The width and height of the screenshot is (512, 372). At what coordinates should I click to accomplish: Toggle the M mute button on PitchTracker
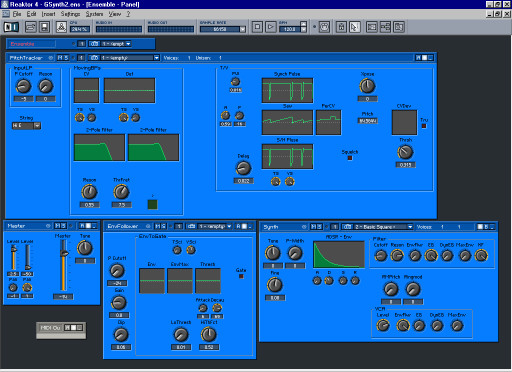[x=60, y=58]
